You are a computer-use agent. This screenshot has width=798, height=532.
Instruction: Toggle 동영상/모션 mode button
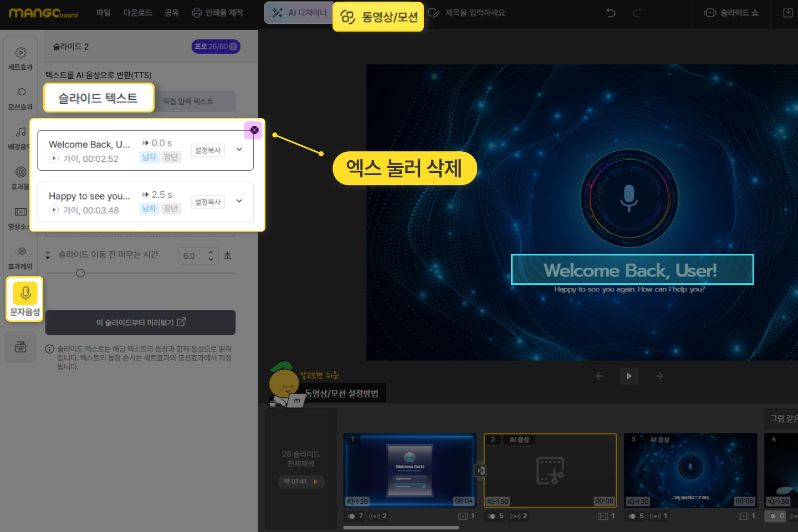pos(378,17)
